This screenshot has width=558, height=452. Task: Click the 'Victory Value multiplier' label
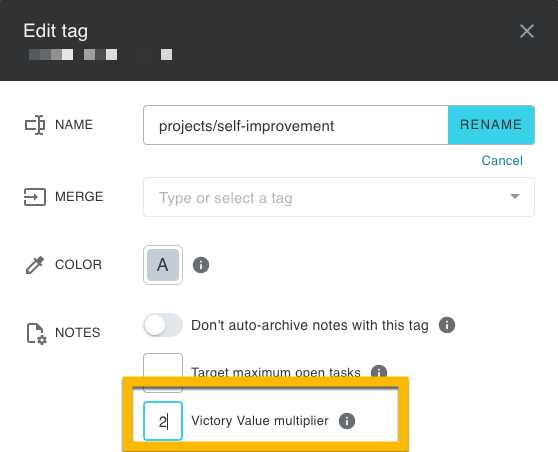tap(260, 421)
